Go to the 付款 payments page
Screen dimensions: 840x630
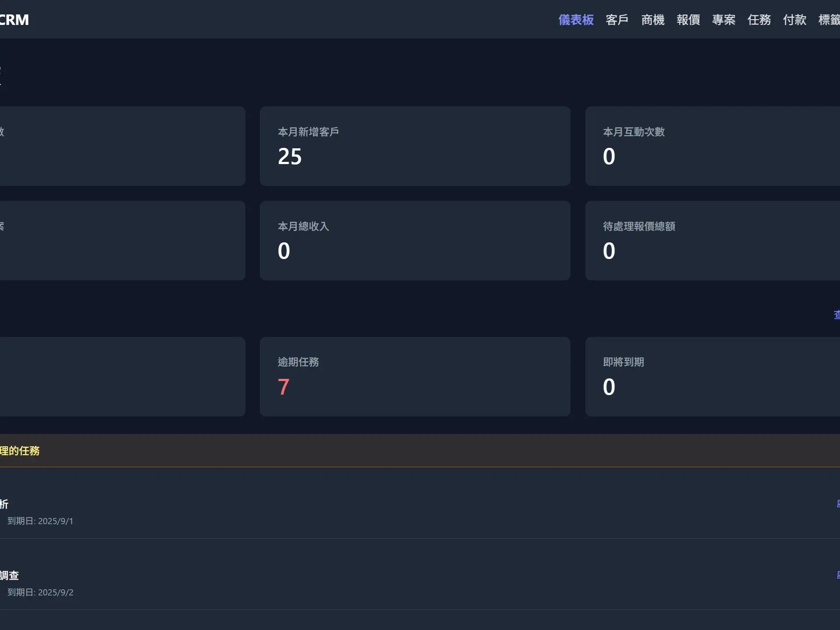coord(794,20)
